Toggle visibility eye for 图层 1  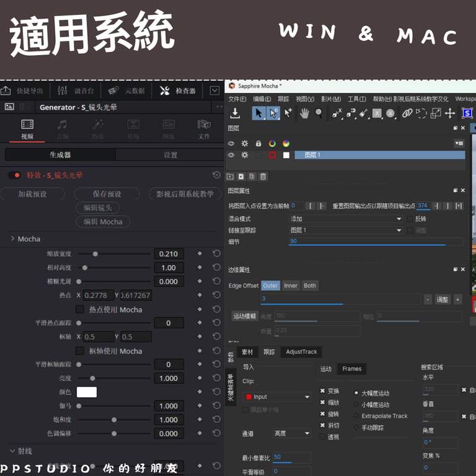point(231,155)
